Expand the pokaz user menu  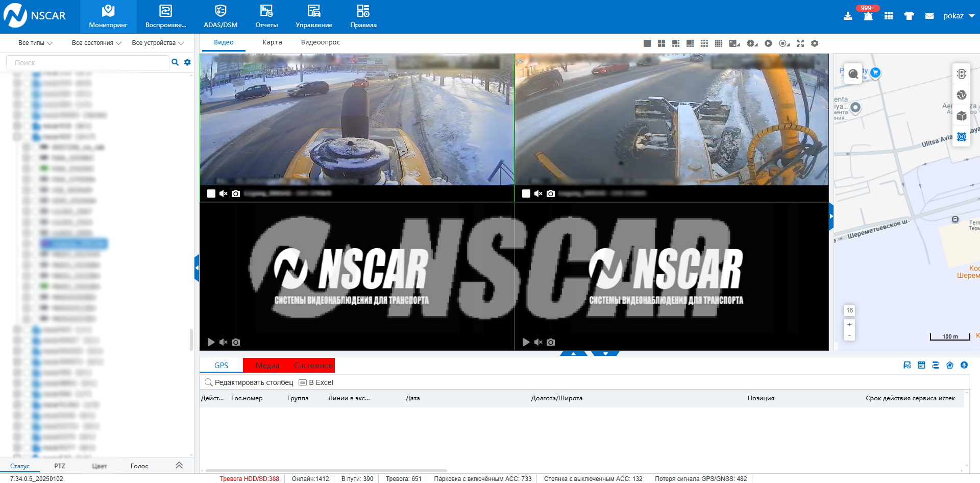tap(959, 16)
